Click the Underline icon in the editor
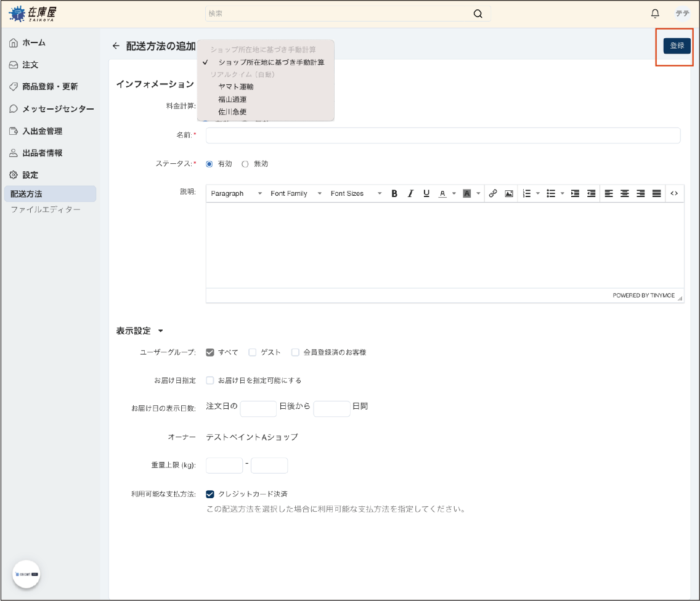This screenshot has height=601, width=700. coord(426,193)
